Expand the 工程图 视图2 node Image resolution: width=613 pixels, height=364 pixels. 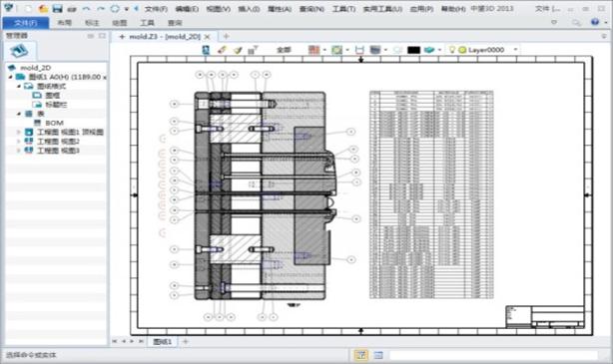coord(18,142)
